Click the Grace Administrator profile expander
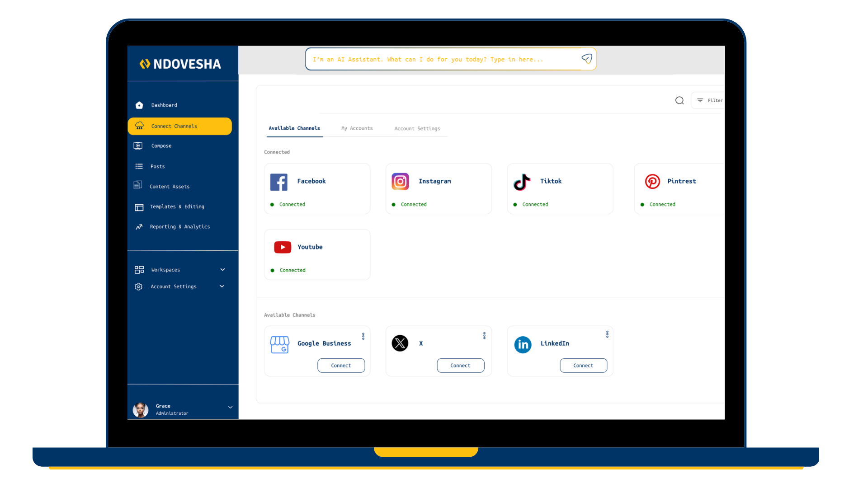Viewport: 868px width, 488px height. [x=230, y=408]
